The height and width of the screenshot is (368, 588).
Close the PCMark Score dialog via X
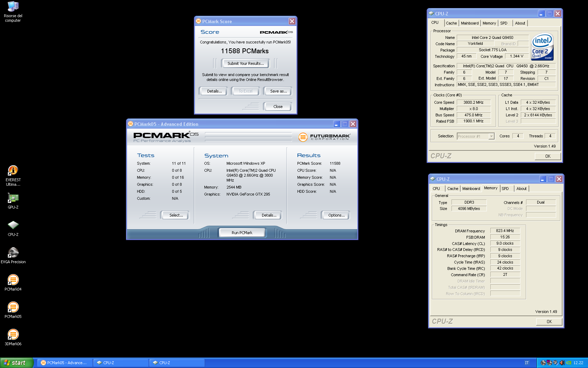[x=292, y=21]
